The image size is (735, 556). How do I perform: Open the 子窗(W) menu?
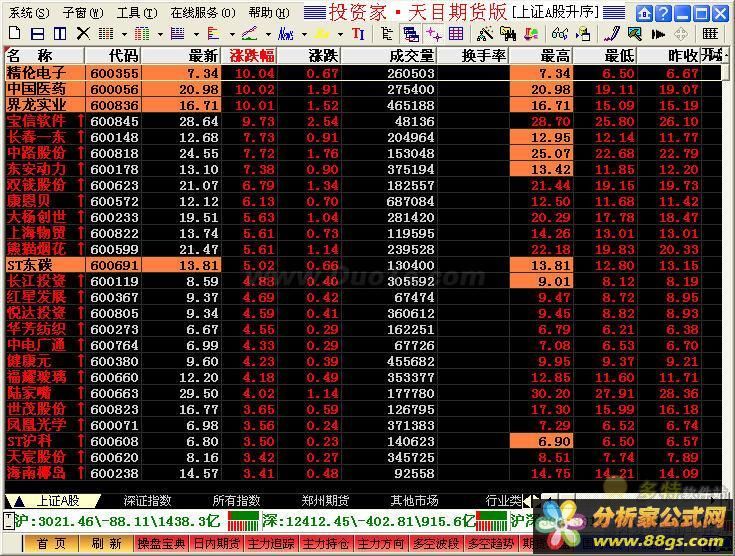tap(82, 13)
